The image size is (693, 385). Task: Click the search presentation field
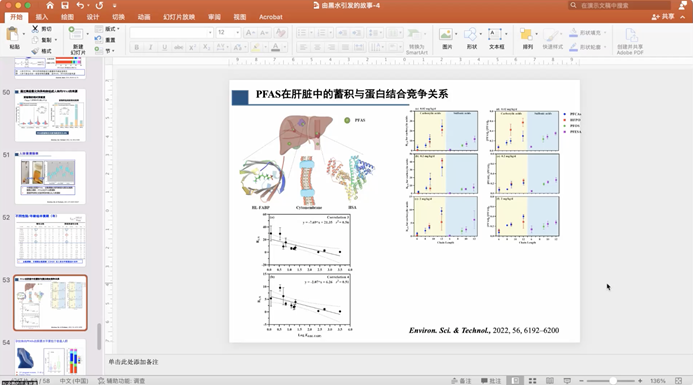(620, 5)
